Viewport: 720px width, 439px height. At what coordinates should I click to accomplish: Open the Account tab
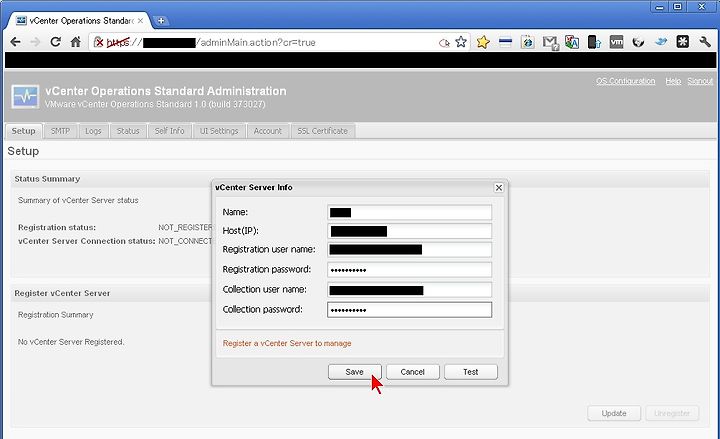point(268,131)
